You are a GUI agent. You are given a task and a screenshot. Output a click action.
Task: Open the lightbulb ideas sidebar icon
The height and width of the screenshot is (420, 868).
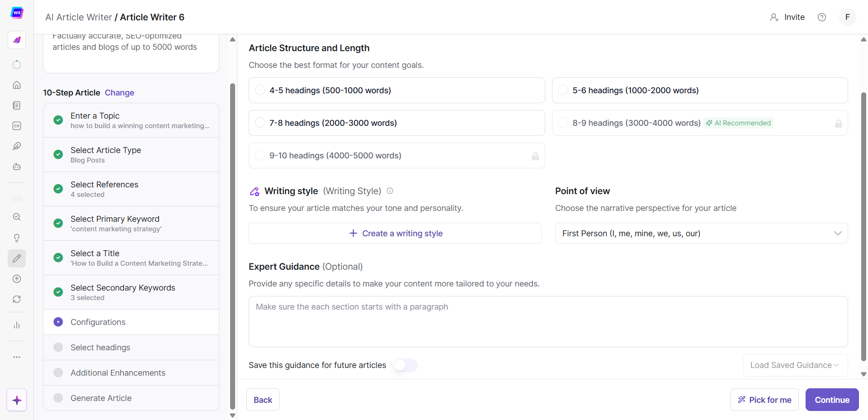[17, 238]
